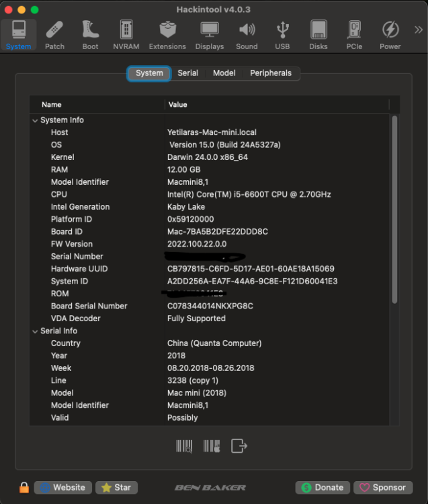Select the 12.00 GB RAM value
This screenshot has width=428, height=504.
[184, 170]
